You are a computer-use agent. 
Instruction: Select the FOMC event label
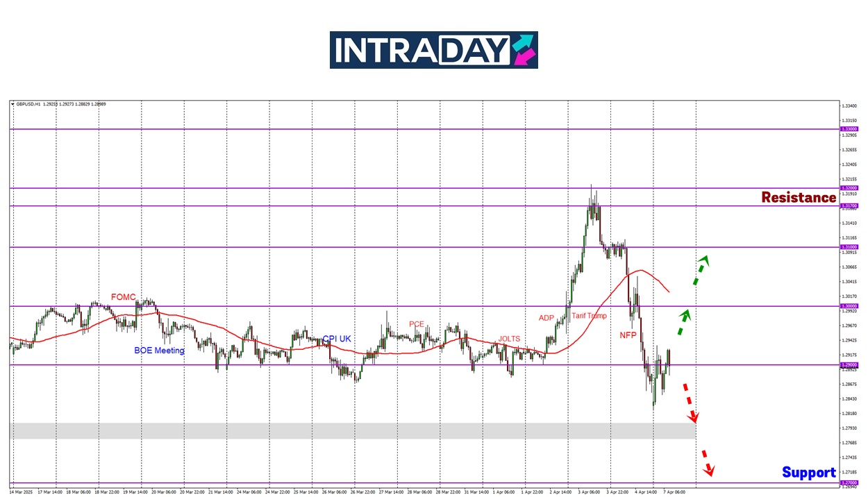tap(124, 297)
